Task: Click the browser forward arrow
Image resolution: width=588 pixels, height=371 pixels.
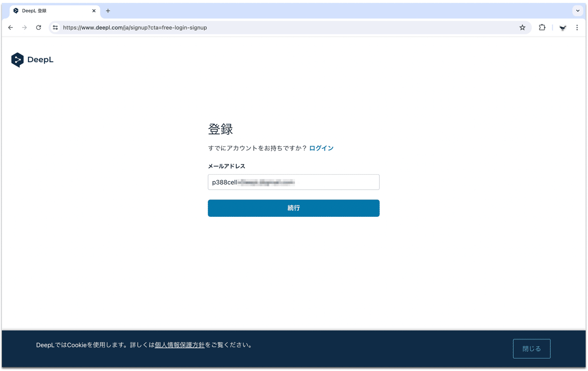Action: click(24, 27)
